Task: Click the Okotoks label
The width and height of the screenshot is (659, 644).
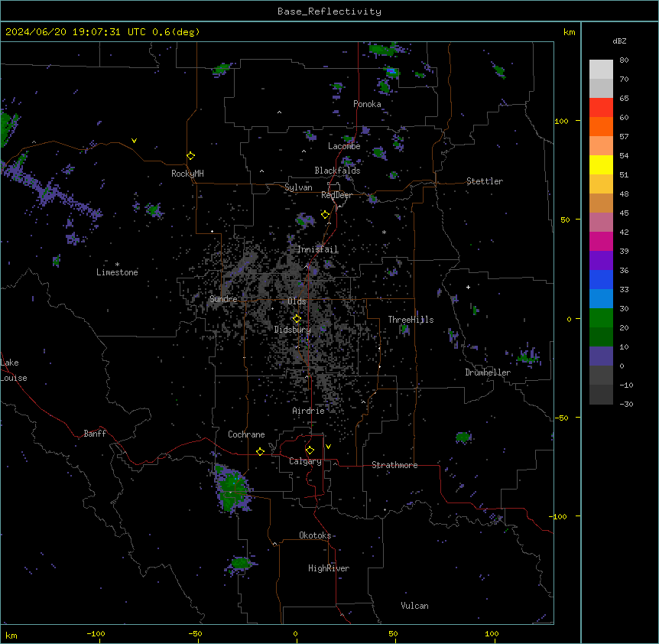Action: point(315,535)
